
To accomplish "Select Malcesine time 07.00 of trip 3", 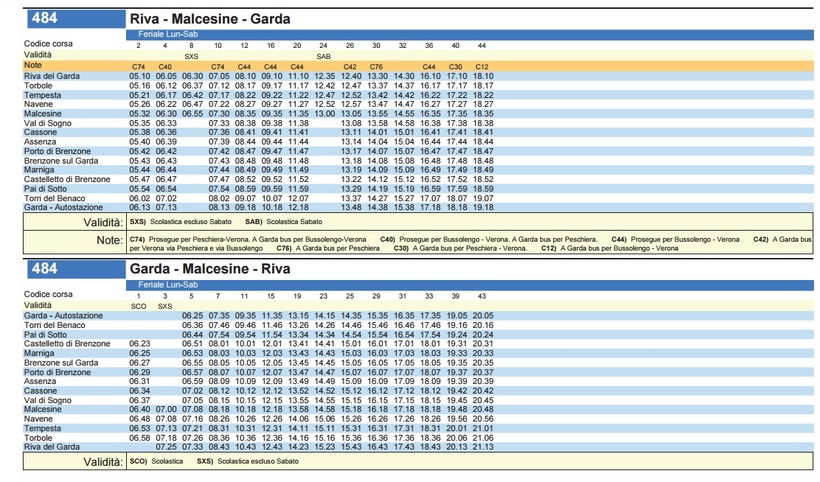I will [166, 409].
